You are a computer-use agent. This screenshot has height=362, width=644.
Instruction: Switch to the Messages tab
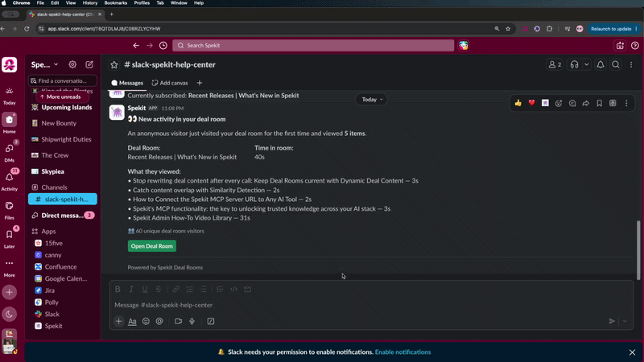tap(127, 83)
